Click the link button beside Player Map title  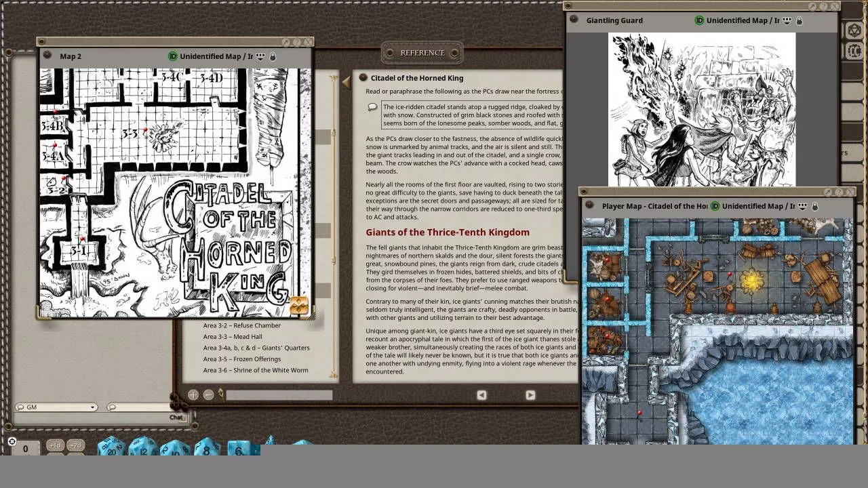pos(590,205)
